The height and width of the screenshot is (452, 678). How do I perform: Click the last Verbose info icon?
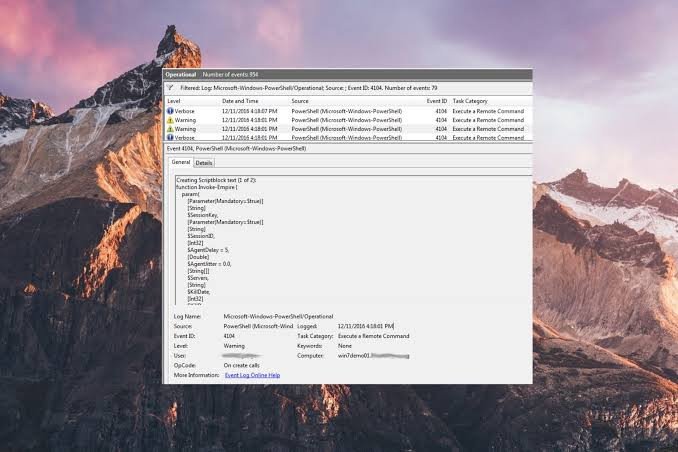tap(170, 138)
